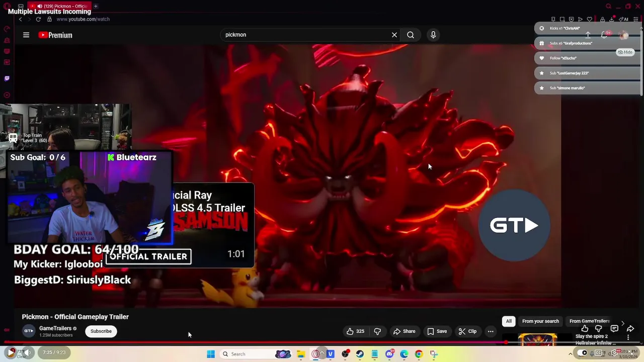Image resolution: width=644 pixels, height=362 pixels.
Task: Click the GT channel watermark on video
Action: 514,225
